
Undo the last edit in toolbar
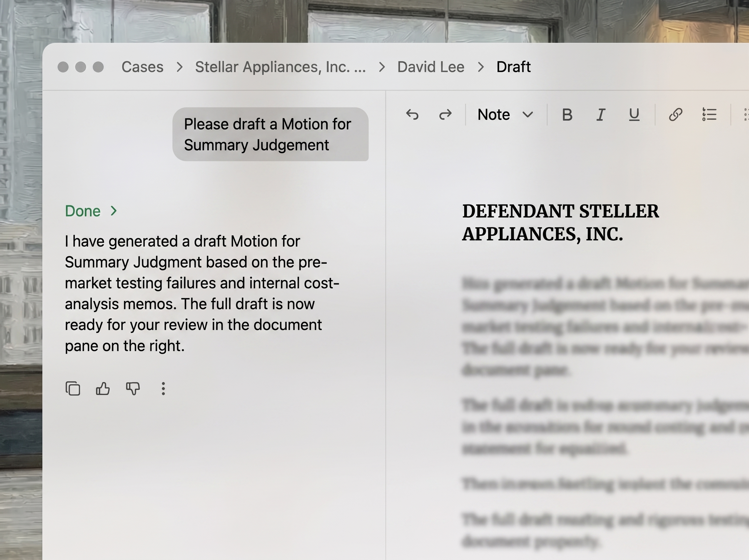(412, 115)
